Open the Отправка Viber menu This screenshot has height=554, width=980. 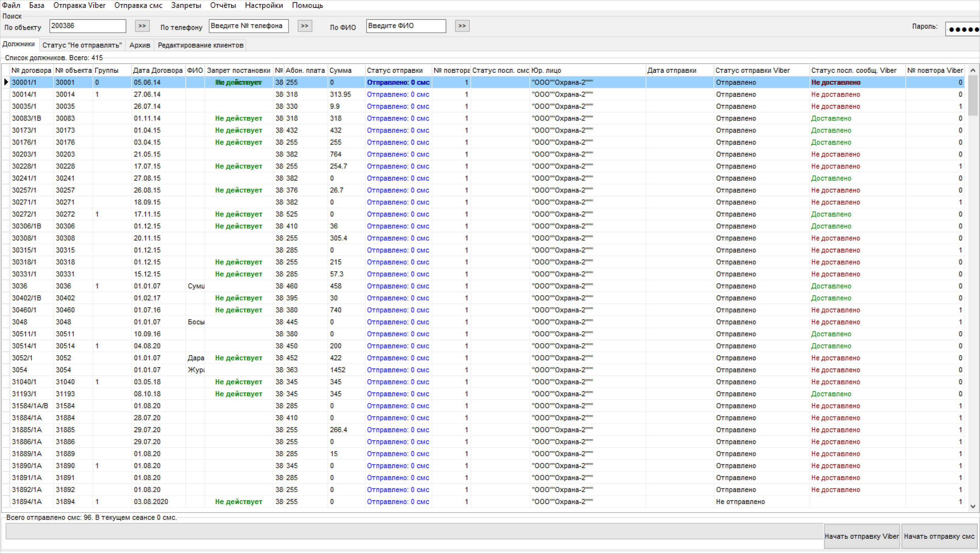coord(79,5)
